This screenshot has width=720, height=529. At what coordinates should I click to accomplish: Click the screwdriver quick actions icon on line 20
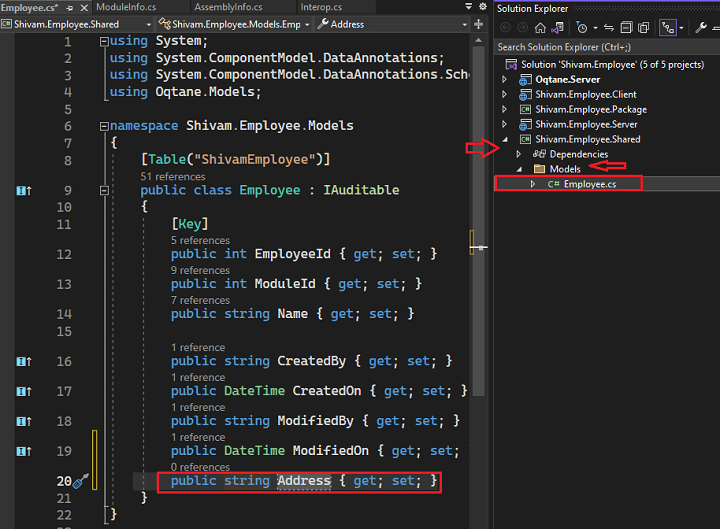(x=81, y=482)
